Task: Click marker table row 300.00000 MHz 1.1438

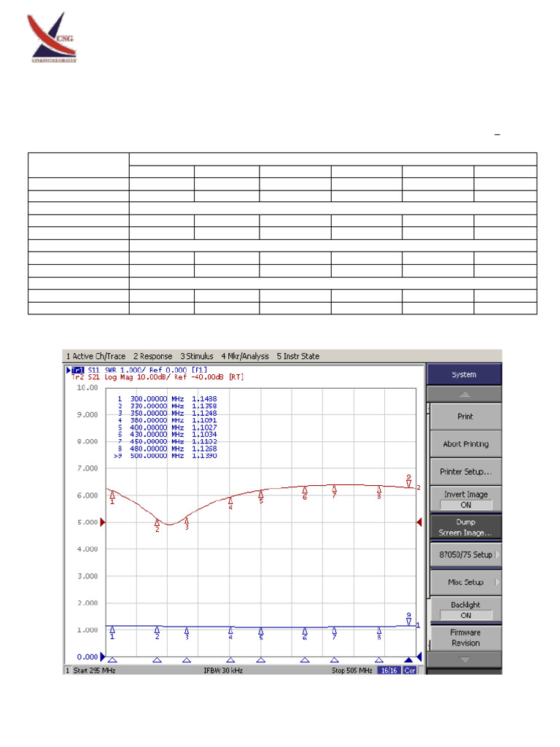Action: (x=167, y=399)
